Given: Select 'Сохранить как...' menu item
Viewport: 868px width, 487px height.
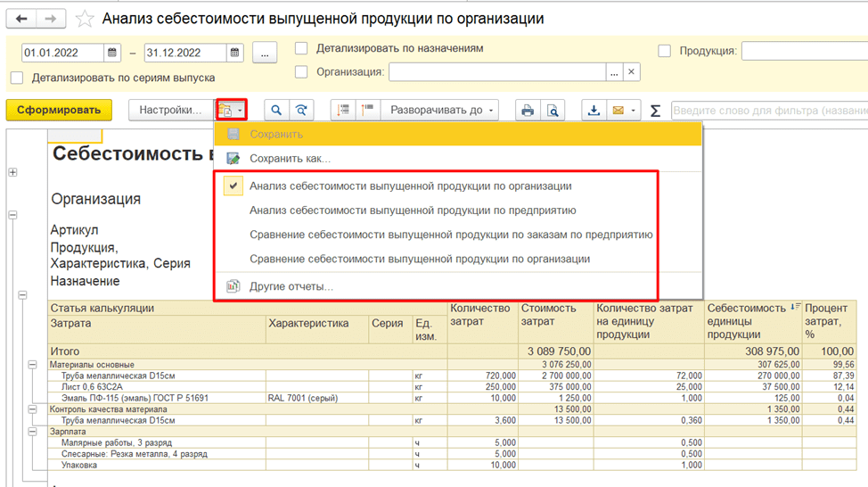Looking at the screenshot, I should pyautogui.click(x=290, y=159).
